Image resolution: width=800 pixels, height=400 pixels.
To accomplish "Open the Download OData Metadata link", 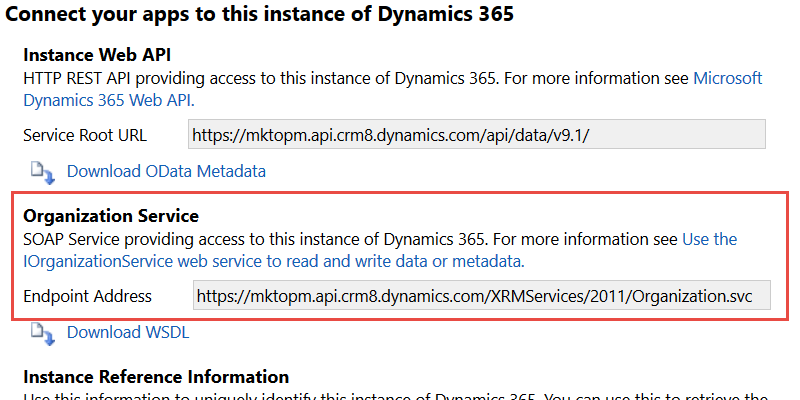I will (x=166, y=171).
